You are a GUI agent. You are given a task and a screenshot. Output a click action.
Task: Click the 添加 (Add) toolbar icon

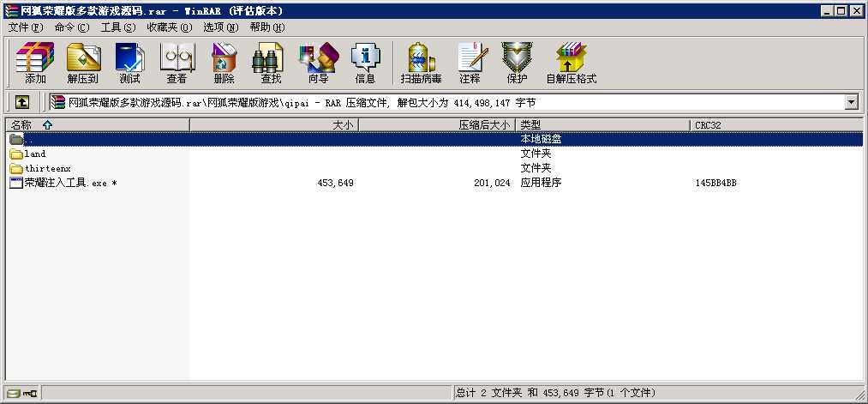(x=35, y=57)
